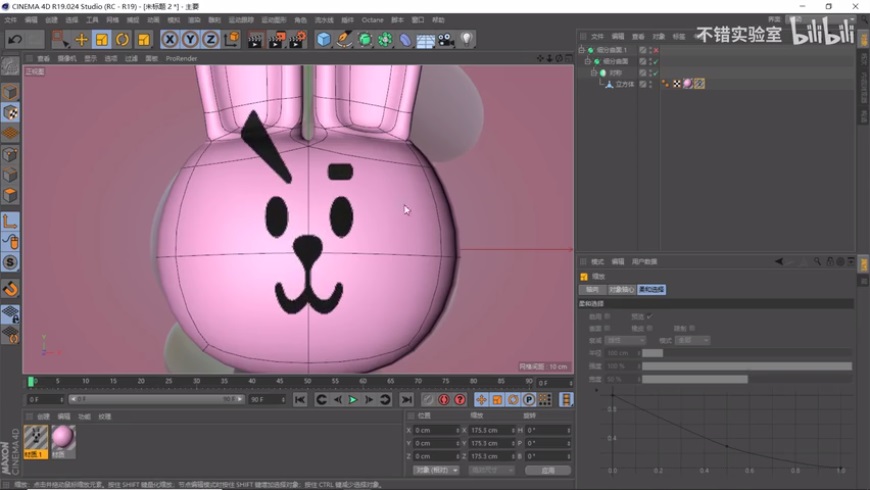
Task: Click the checkerboard UVW tag on 立方体
Action: [x=677, y=84]
